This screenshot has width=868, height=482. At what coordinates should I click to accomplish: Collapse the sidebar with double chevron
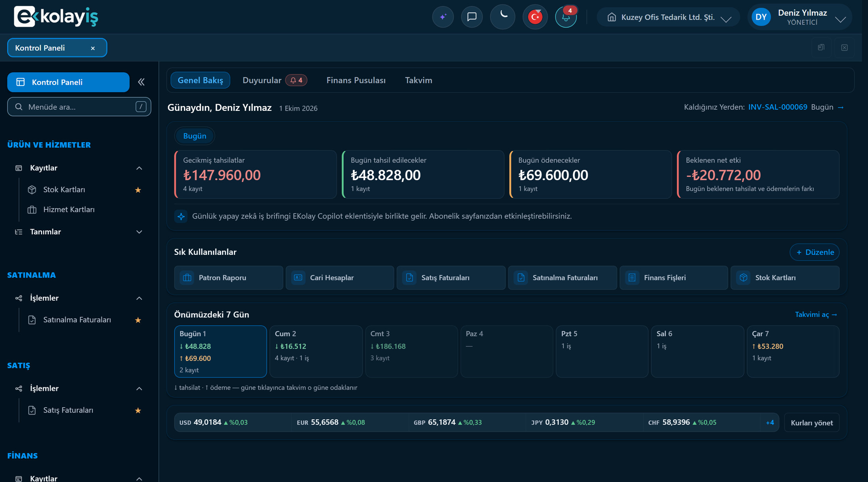[x=141, y=82]
